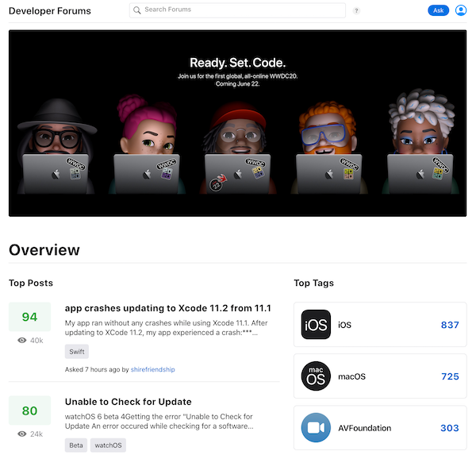
Task: Open the Unable to Check for Update post
Action: click(x=128, y=402)
